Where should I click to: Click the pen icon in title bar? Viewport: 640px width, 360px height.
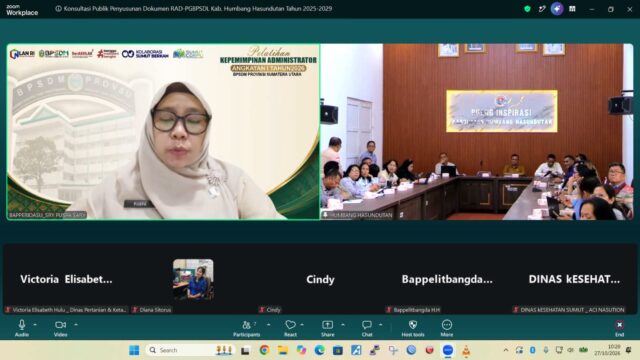tap(542, 9)
